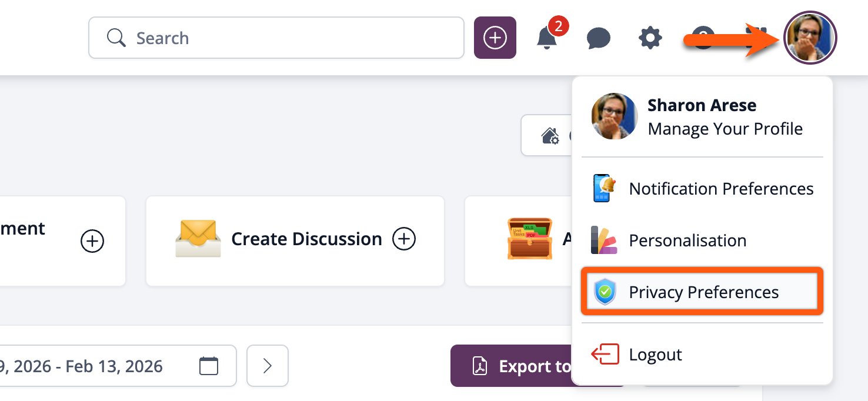Click the purple plus add button
Viewport: 868px width, 401px height.
[x=495, y=38]
